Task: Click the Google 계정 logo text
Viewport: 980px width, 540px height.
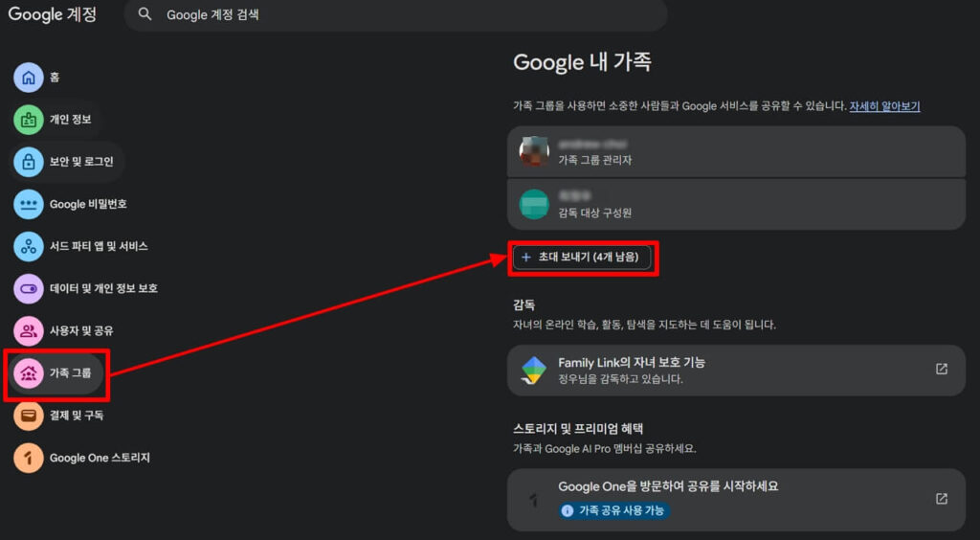Action: (53, 14)
